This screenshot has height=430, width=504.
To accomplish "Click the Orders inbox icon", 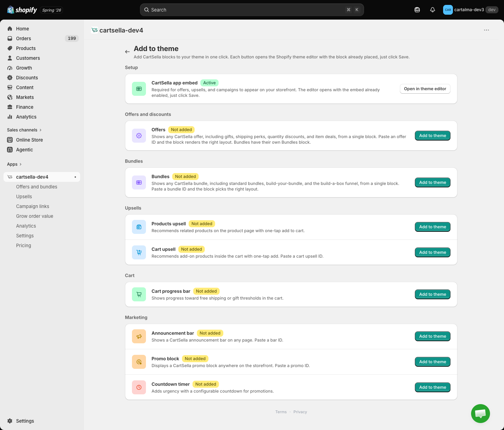I will pyautogui.click(x=10, y=38).
